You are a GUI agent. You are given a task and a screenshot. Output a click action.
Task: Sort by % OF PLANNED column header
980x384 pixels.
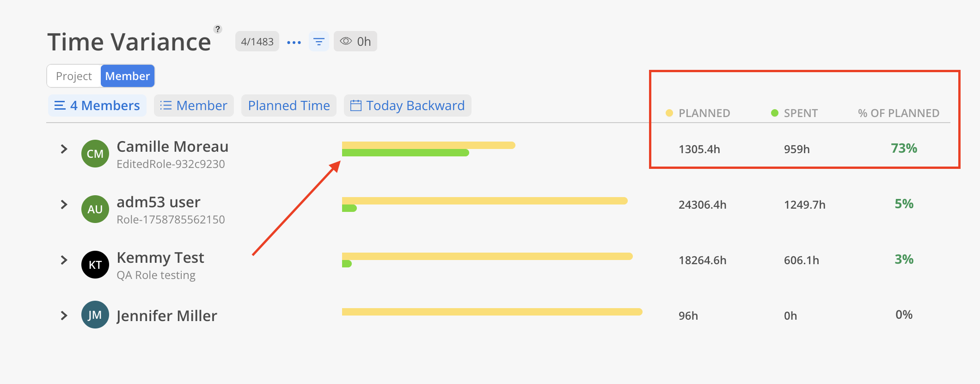(898, 113)
